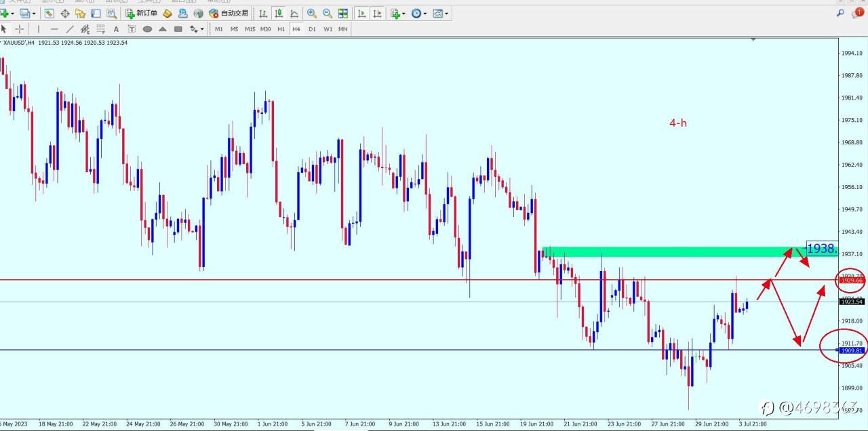Viewport: 868px width, 431px height.
Task: Switch timeframe to H1
Action: tap(281, 29)
